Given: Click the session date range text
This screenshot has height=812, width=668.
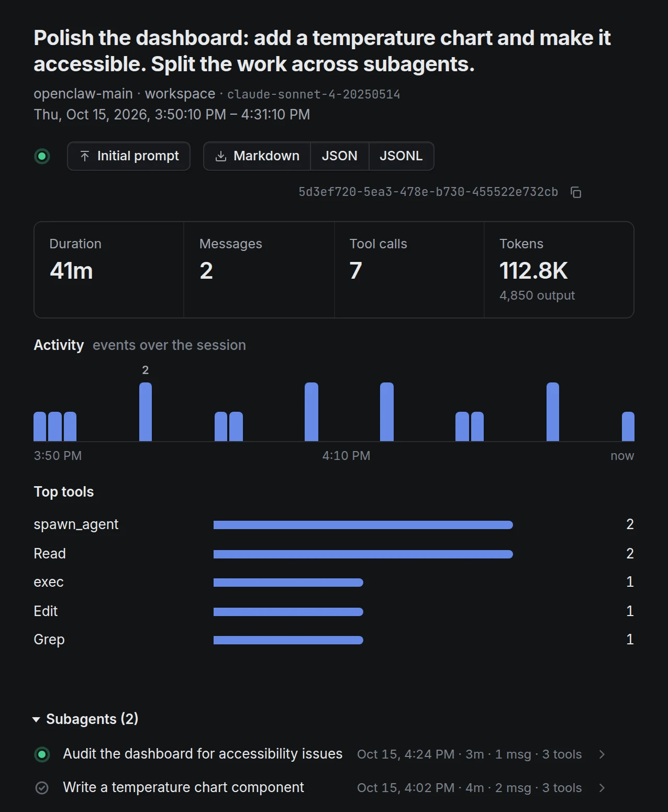Looking at the screenshot, I should coord(172,114).
